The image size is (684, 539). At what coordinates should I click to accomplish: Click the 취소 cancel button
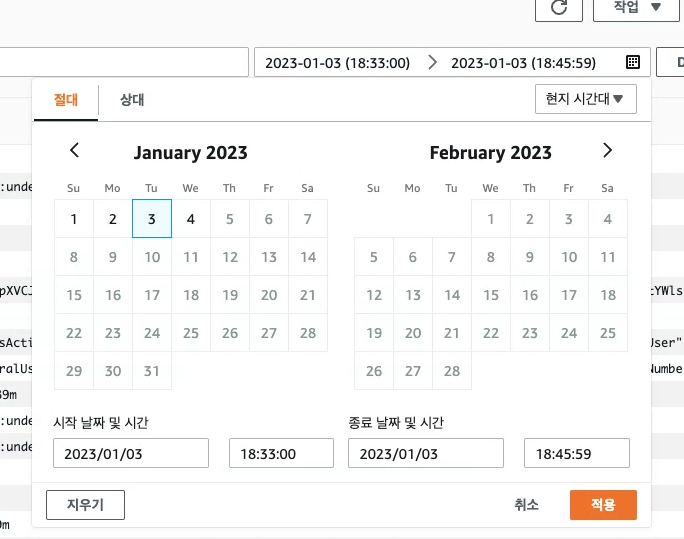525,505
